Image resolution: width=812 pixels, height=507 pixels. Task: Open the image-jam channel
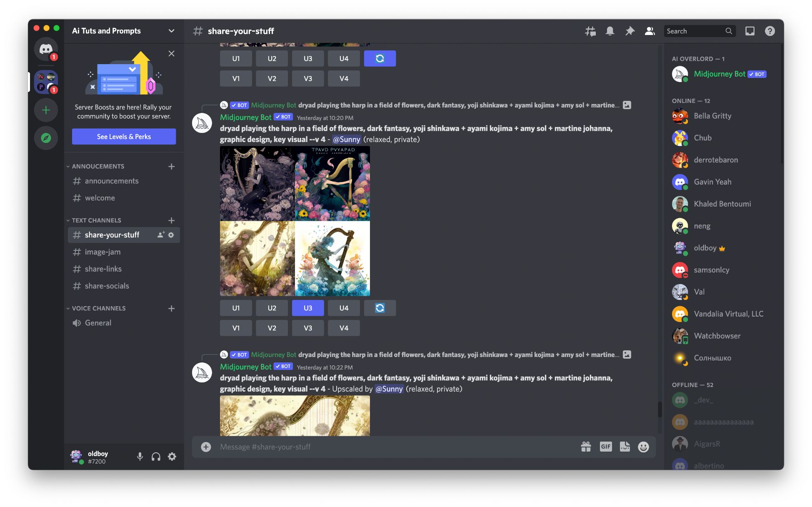[x=102, y=251]
